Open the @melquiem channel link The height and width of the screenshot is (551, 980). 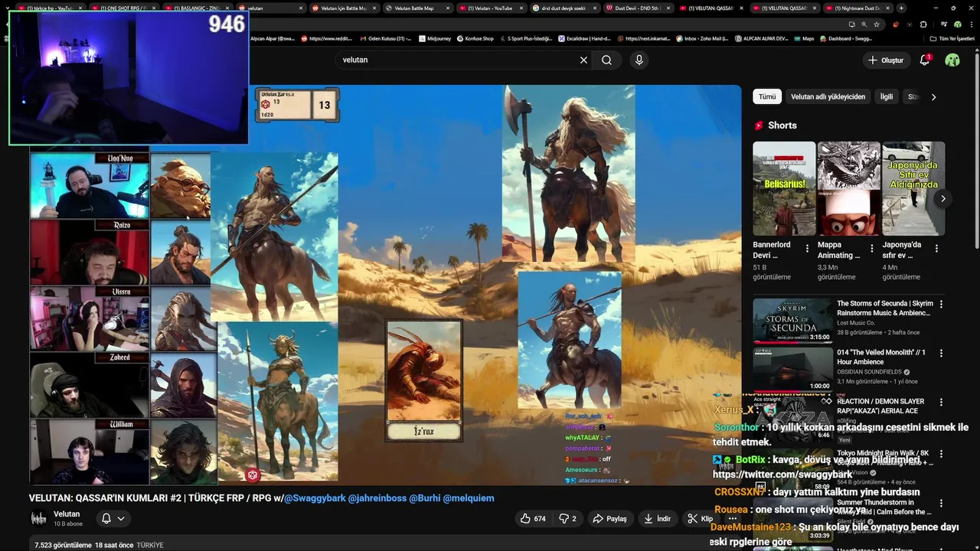(469, 498)
